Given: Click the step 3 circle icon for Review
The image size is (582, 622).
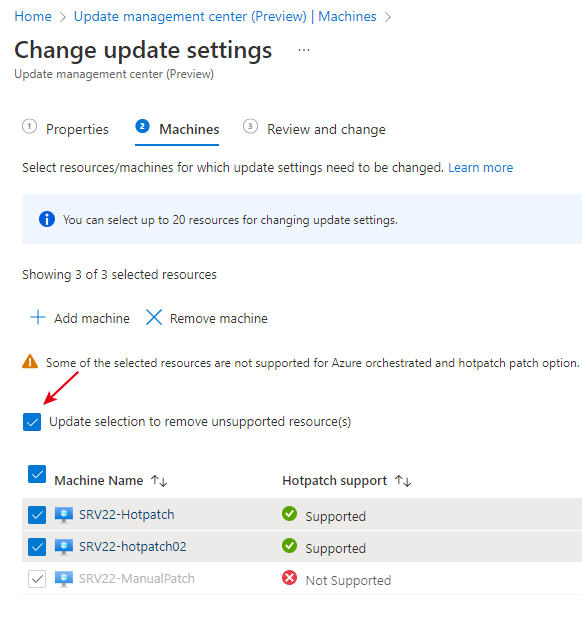Looking at the screenshot, I should point(250,127).
